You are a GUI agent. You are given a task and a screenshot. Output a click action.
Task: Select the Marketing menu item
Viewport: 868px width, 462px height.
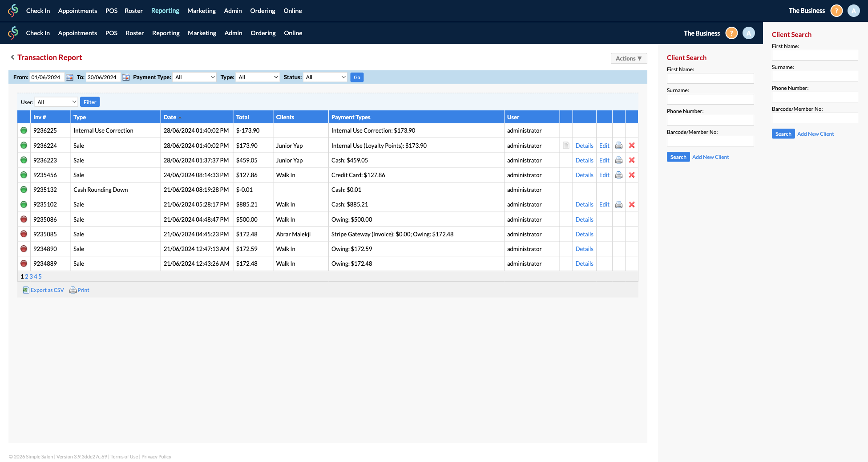coord(202,11)
